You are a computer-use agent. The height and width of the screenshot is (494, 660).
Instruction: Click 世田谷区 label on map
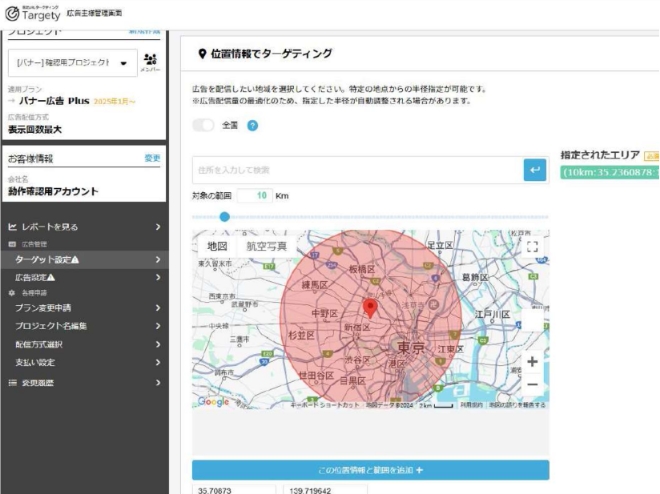point(316,375)
